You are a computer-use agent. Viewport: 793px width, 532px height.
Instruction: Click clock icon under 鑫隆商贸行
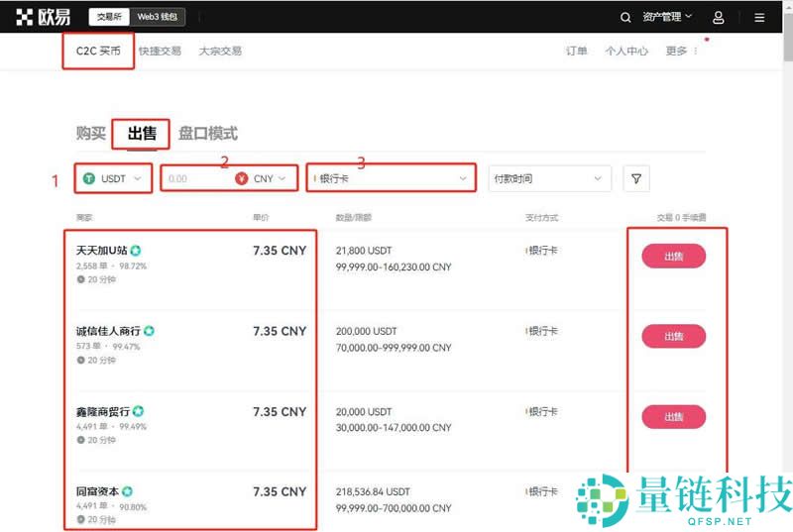[x=80, y=440]
